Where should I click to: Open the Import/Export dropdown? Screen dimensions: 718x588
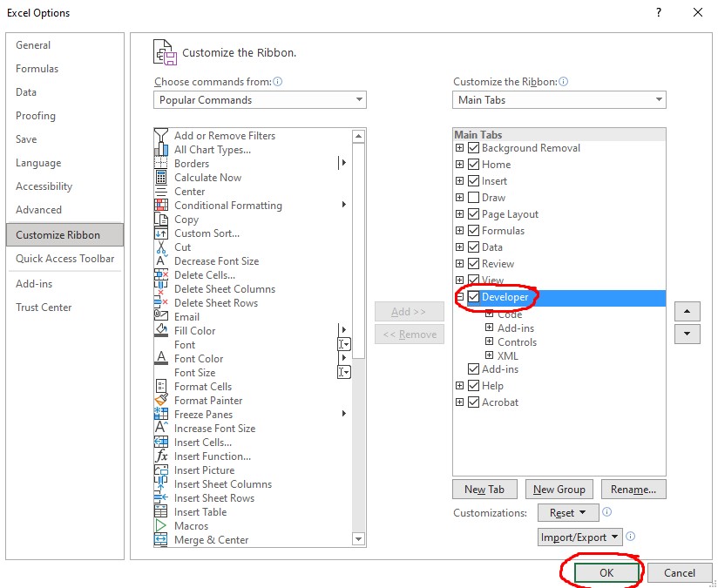pyautogui.click(x=580, y=537)
